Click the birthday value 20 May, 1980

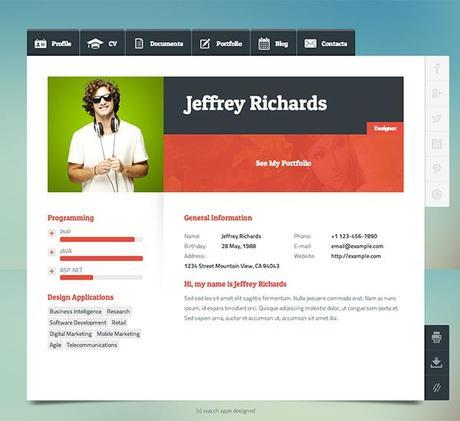239,246
